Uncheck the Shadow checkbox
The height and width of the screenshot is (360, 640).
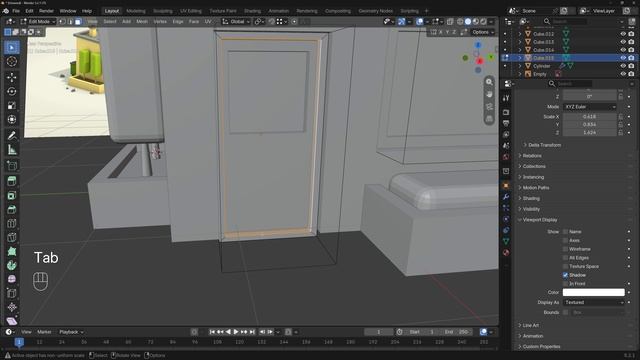[565, 275]
